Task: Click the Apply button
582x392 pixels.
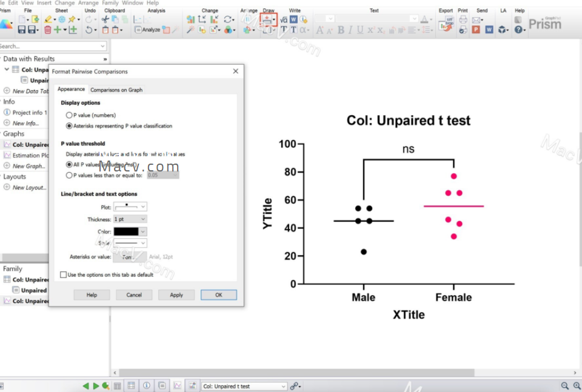Action: (x=176, y=295)
